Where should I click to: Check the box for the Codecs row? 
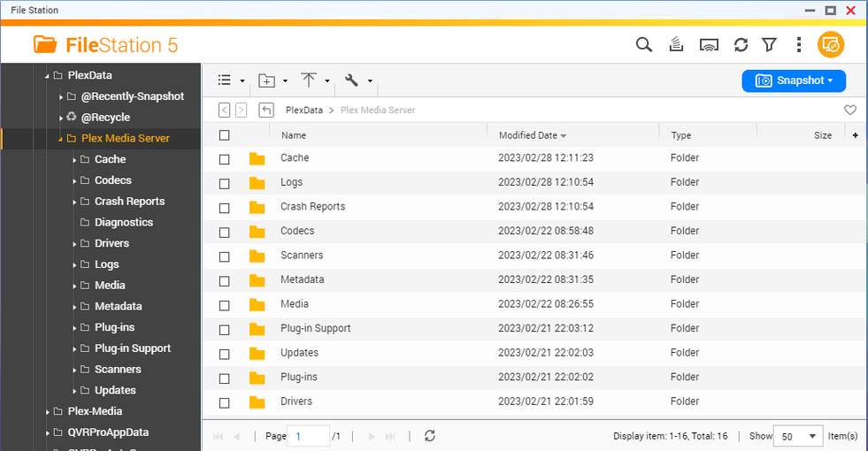coord(224,233)
